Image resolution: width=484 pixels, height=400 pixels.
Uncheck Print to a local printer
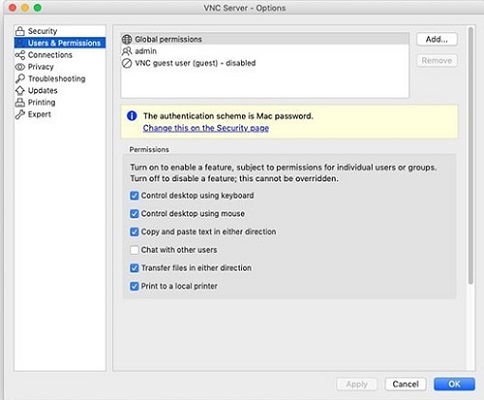[x=134, y=286]
